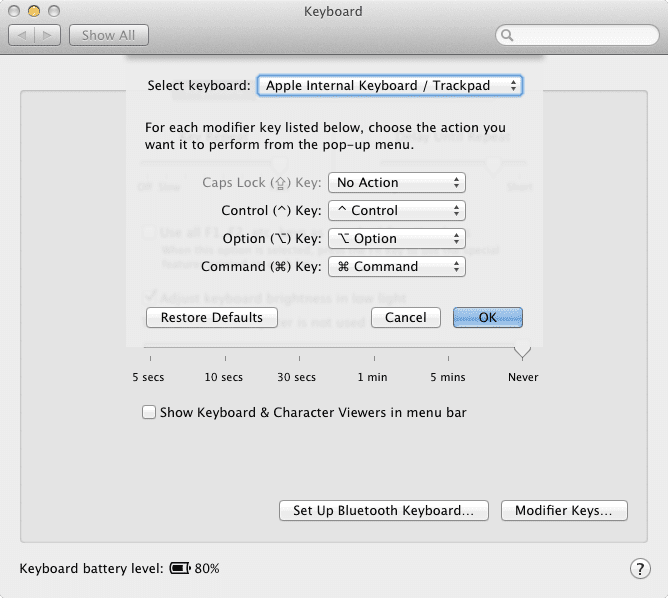
Task: Click Set Up Bluetooth Keyboard button
Action: click(x=383, y=510)
